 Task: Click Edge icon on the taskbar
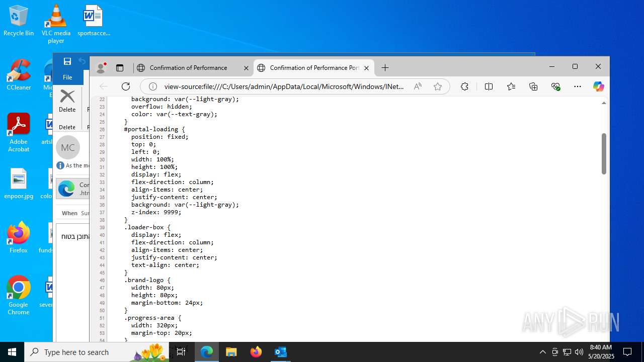tap(207, 352)
